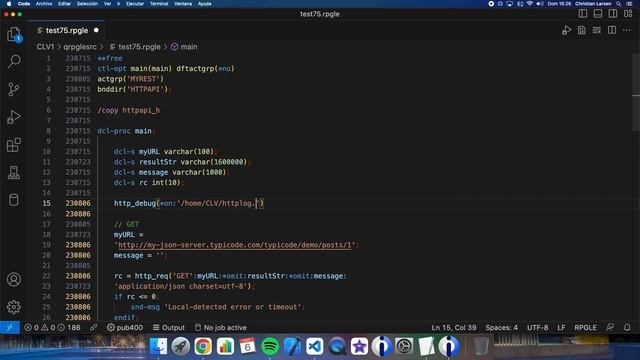
Task: Open the Ayuda menu
Action: tap(204, 4)
